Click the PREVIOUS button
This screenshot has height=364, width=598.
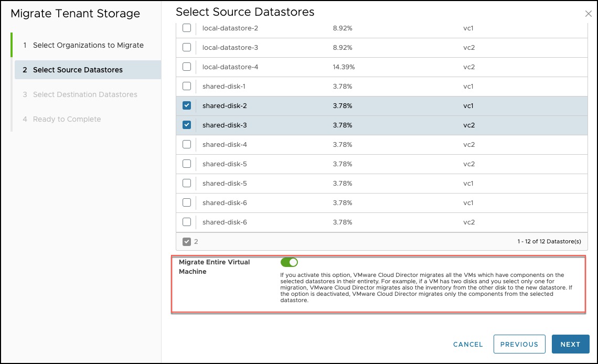tap(519, 345)
